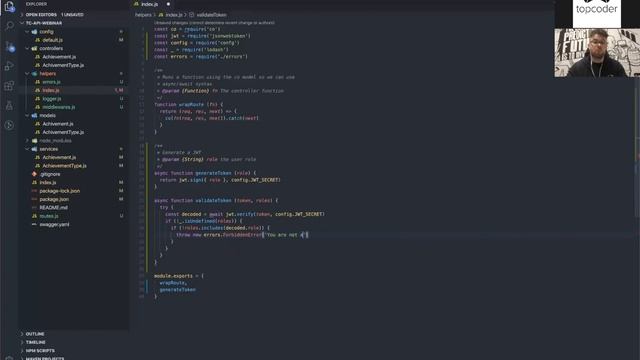Click wrapRoute inside module.exports
640x360 pixels.
click(173, 283)
